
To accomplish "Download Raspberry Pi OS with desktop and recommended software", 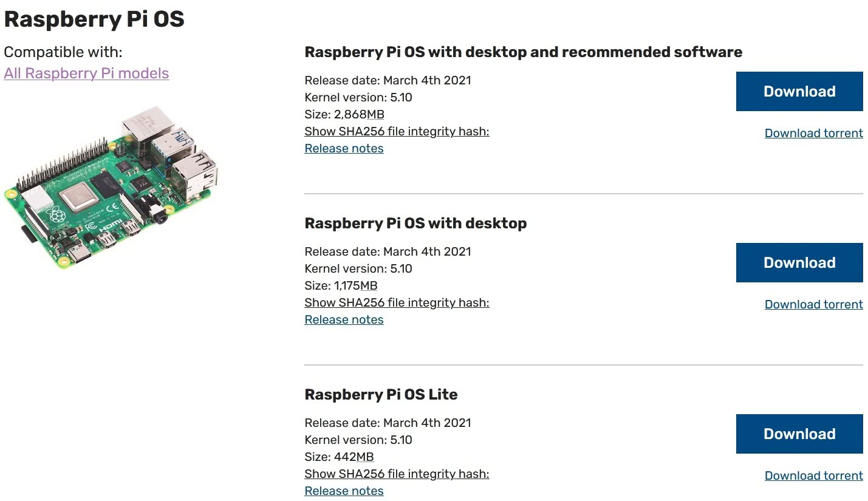I will pyautogui.click(x=799, y=92).
